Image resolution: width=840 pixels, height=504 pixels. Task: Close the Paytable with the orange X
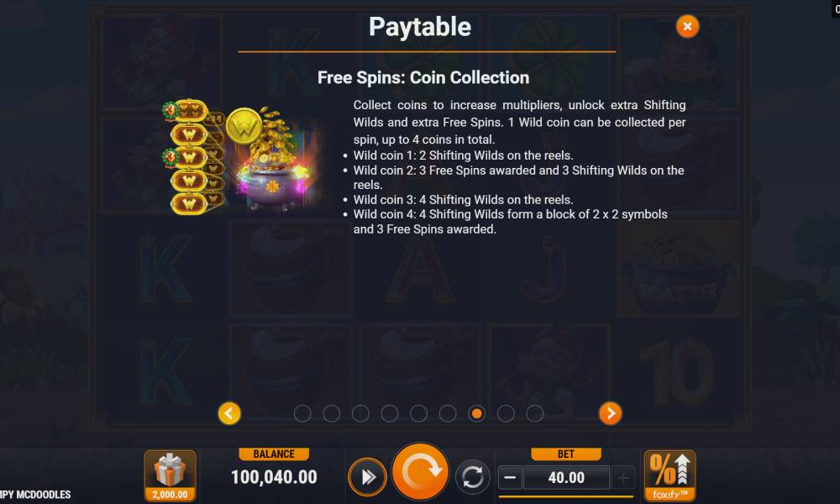[x=687, y=26]
